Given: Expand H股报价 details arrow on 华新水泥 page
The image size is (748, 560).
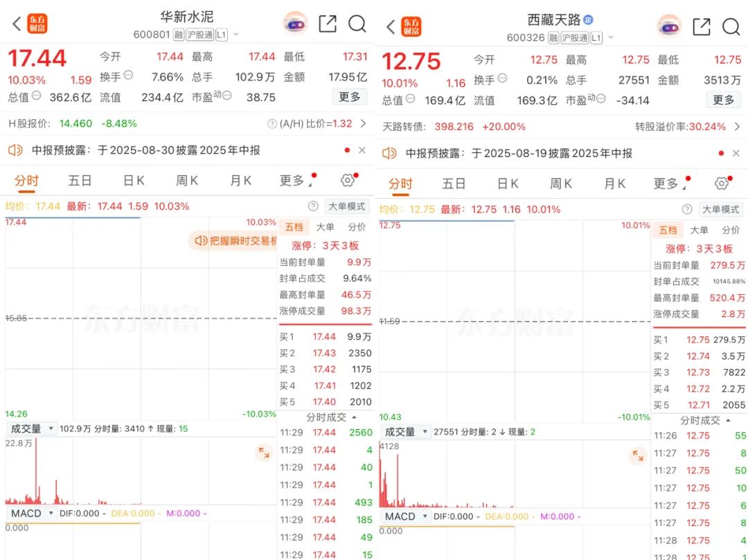Looking at the screenshot, I should click(363, 124).
